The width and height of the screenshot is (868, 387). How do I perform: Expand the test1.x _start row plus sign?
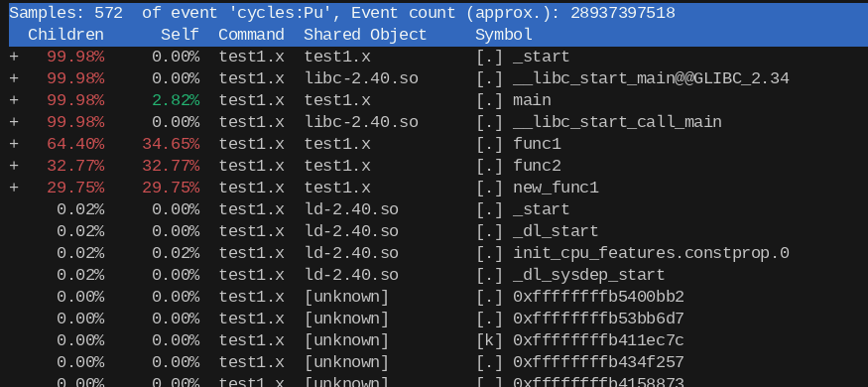tap(14, 57)
